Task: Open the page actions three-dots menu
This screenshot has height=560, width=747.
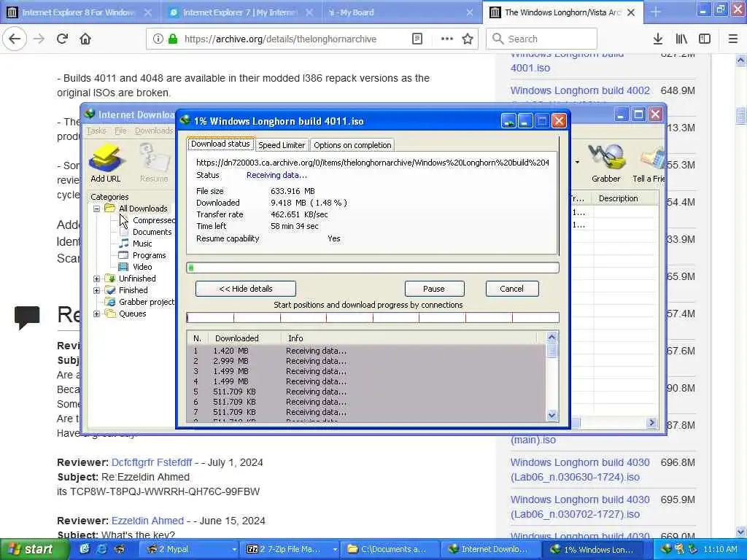Action: click(447, 39)
